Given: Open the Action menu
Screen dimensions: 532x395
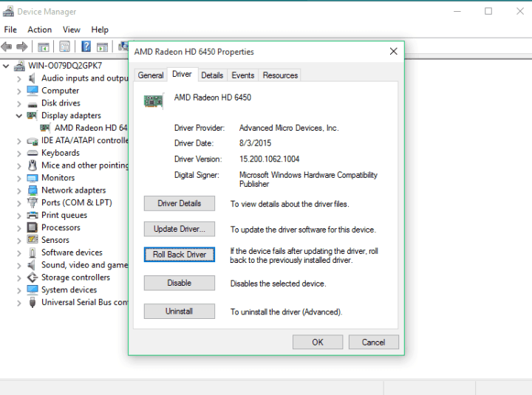Looking at the screenshot, I should pyautogui.click(x=40, y=30).
